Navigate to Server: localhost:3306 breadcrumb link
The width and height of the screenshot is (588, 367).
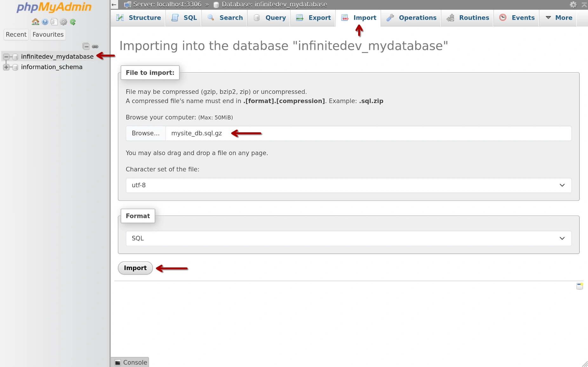click(x=167, y=4)
